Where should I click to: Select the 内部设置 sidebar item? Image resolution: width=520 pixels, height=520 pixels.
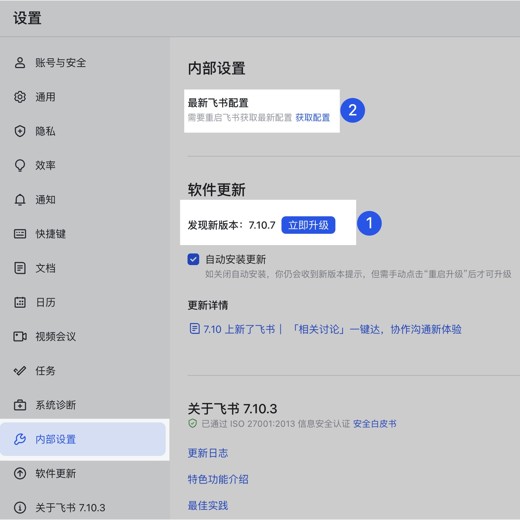pyautogui.click(x=83, y=439)
